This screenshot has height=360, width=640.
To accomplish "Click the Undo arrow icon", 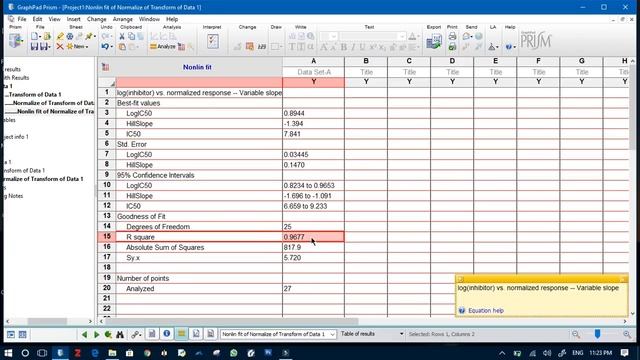I will click(x=105, y=47).
